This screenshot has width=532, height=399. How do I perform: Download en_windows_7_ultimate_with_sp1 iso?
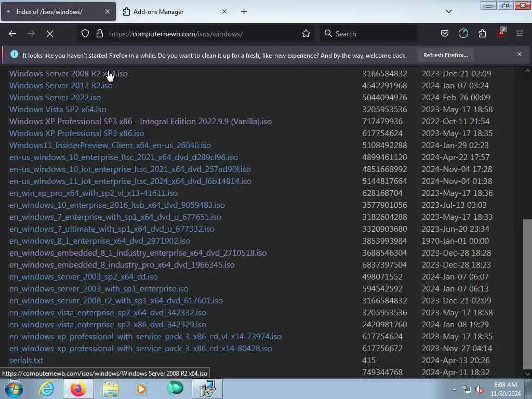tap(112, 229)
